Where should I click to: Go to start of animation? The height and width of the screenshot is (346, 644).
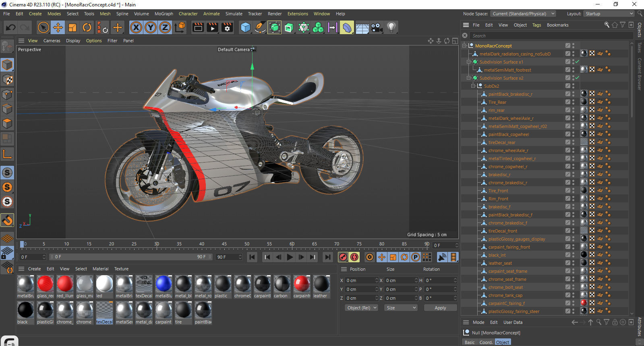point(252,257)
